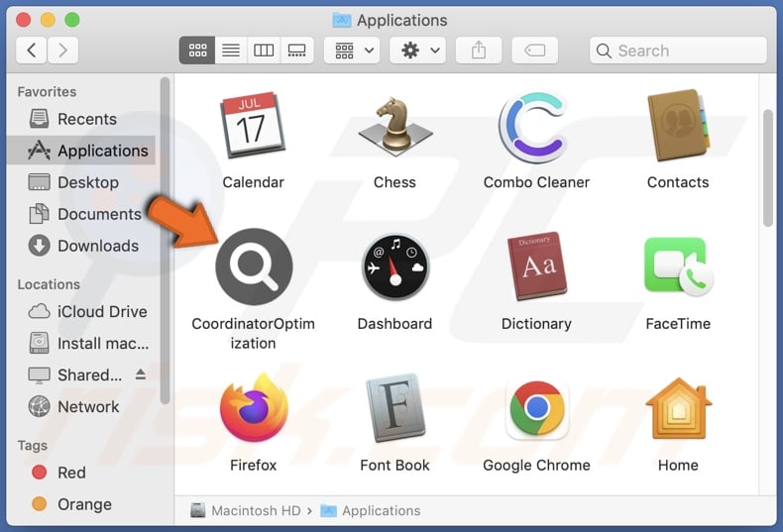783x532 pixels.
Task: Click the Firefox label text
Action: (x=253, y=465)
